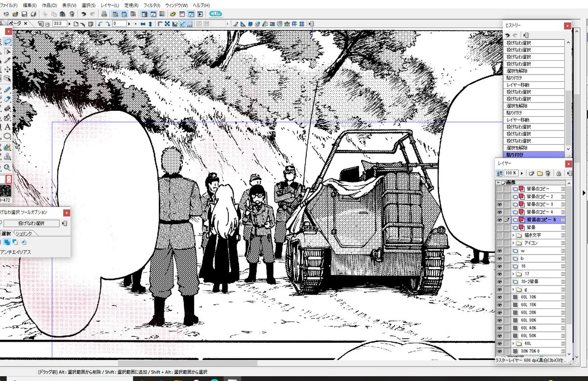588x381 pixels.
Task: Click the rotate right icon in view toolbar
Action: click(x=107, y=24)
